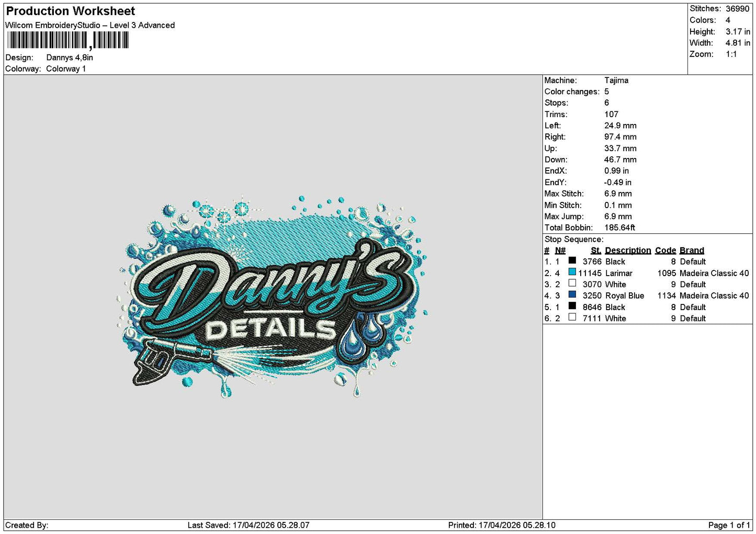Click stitch count "3766" in stop row 1
This screenshot has height=534, width=756.
[592, 262]
